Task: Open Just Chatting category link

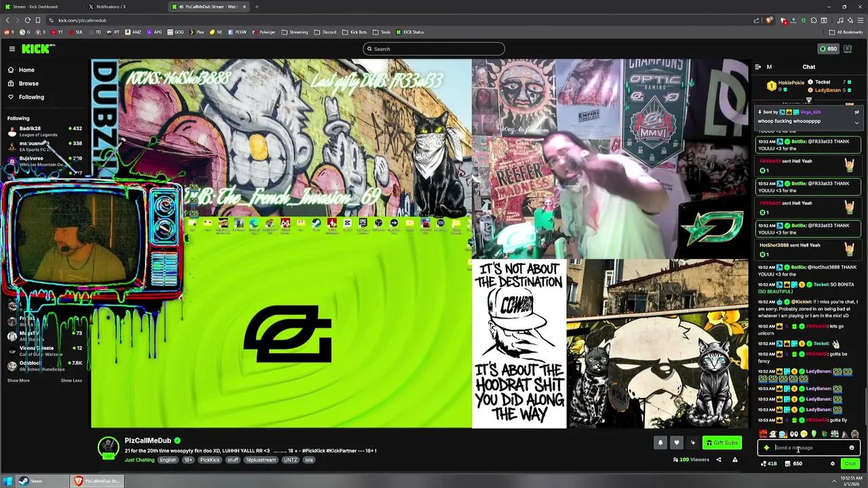Action: (140, 460)
